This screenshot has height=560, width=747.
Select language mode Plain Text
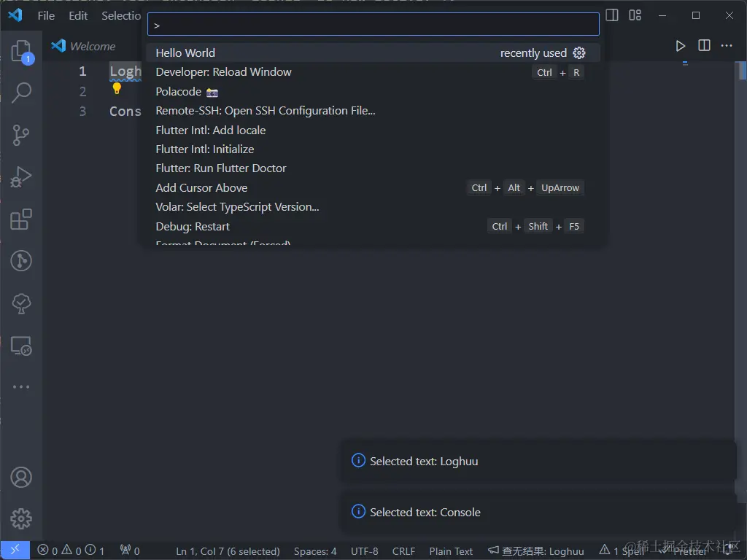pyautogui.click(x=451, y=551)
